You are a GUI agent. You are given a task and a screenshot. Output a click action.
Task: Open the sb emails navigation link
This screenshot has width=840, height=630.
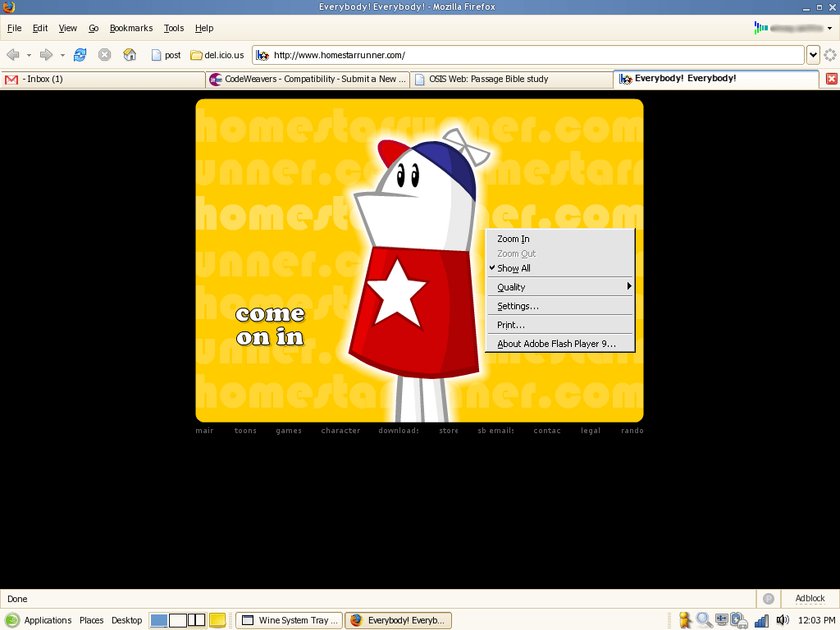(495, 430)
